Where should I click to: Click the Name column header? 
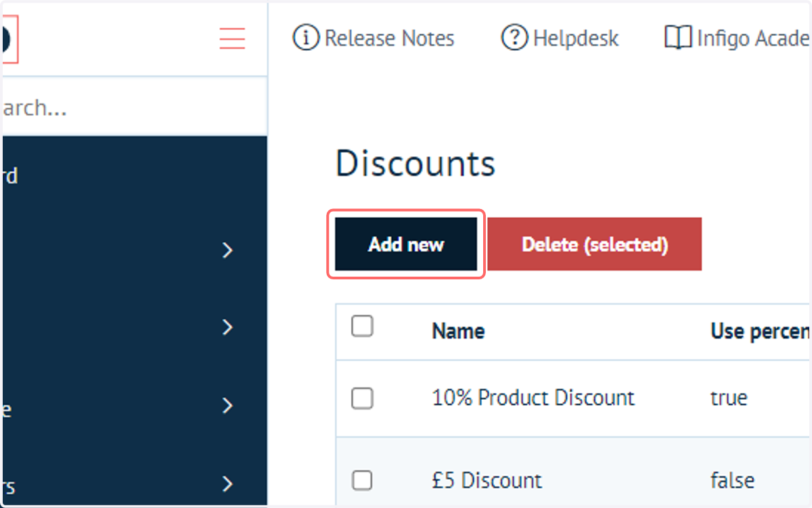click(458, 331)
